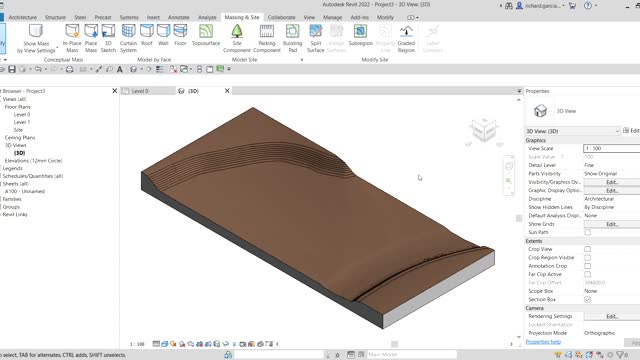Switch to the Collaborate ribbon tab
The image size is (640, 360).
(282, 18)
